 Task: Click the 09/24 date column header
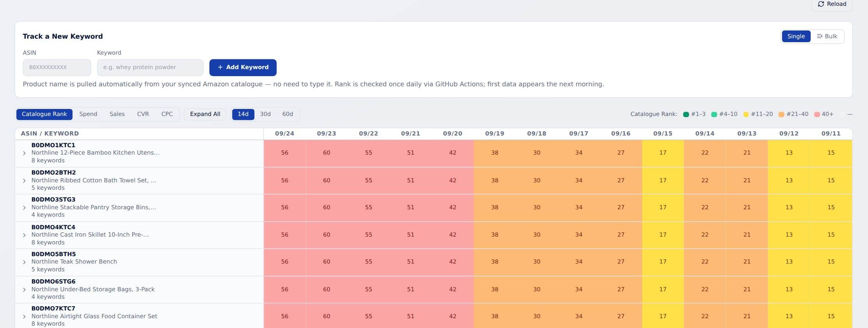pos(285,134)
